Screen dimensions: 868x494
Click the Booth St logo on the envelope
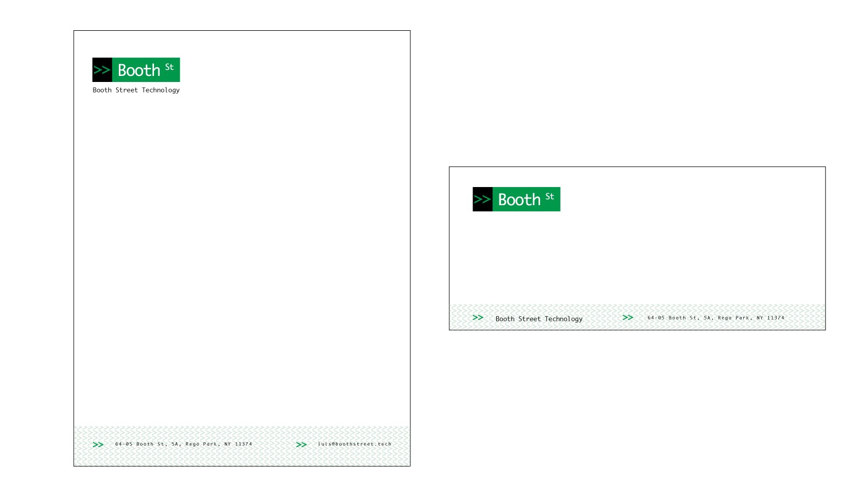tap(517, 199)
